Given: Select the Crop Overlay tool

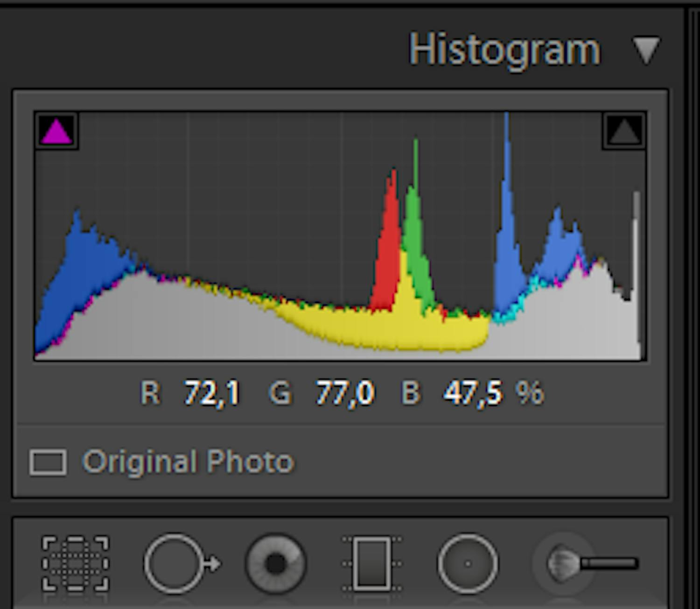Looking at the screenshot, I should click(76, 563).
